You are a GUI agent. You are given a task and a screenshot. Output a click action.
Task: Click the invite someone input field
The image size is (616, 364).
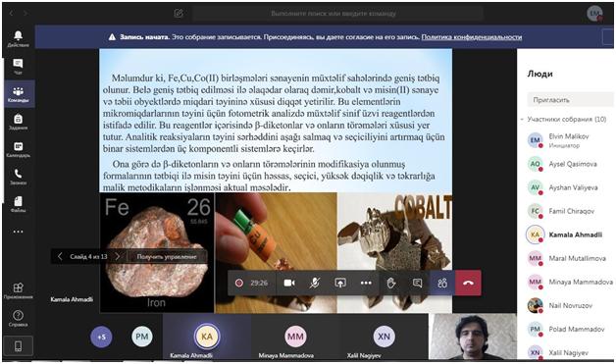[x=570, y=100]
